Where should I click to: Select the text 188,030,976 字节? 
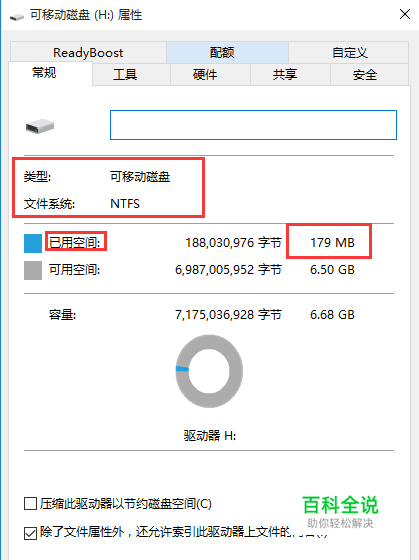[x=233, y=243]
